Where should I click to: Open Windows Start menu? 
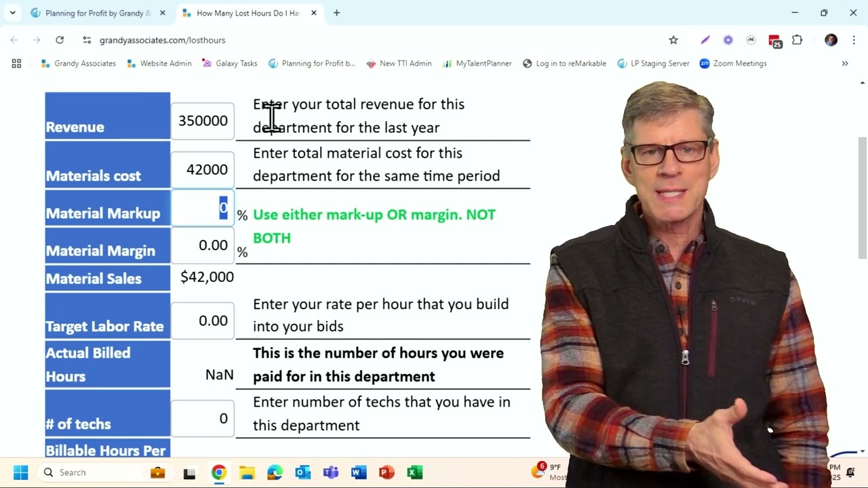pos(20,472)
